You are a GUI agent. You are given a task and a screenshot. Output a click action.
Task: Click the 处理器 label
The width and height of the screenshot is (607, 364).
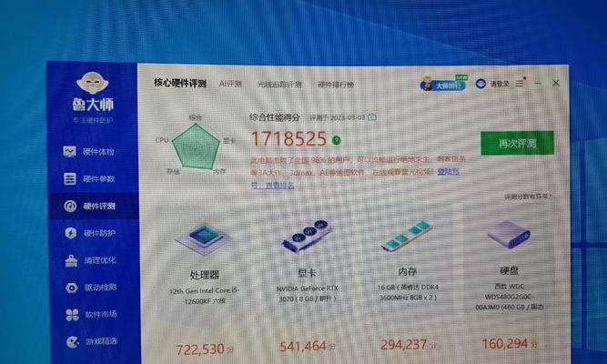coord(205,275)
